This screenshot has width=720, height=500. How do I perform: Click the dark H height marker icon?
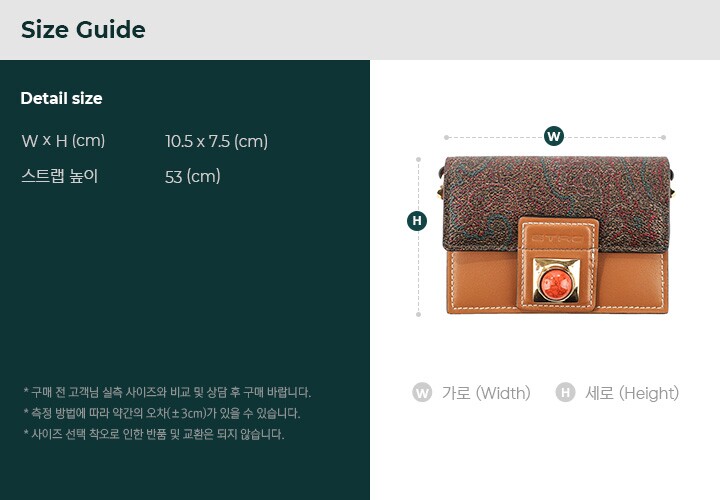click(x=417, y=221)
